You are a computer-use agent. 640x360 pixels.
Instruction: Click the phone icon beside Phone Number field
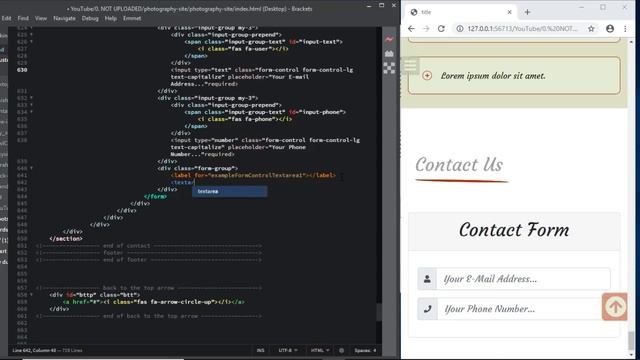click(427, 309)
